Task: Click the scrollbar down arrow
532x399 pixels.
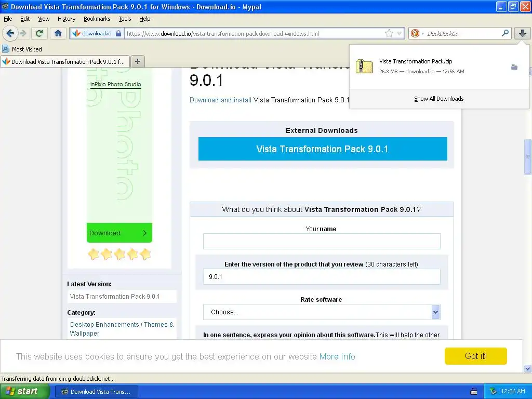Action: point(528,369)
